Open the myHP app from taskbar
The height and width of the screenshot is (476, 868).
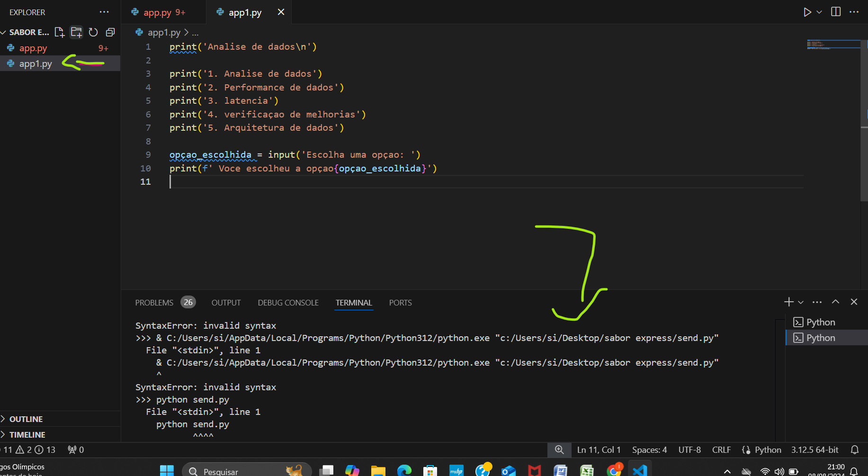(456, 470)
